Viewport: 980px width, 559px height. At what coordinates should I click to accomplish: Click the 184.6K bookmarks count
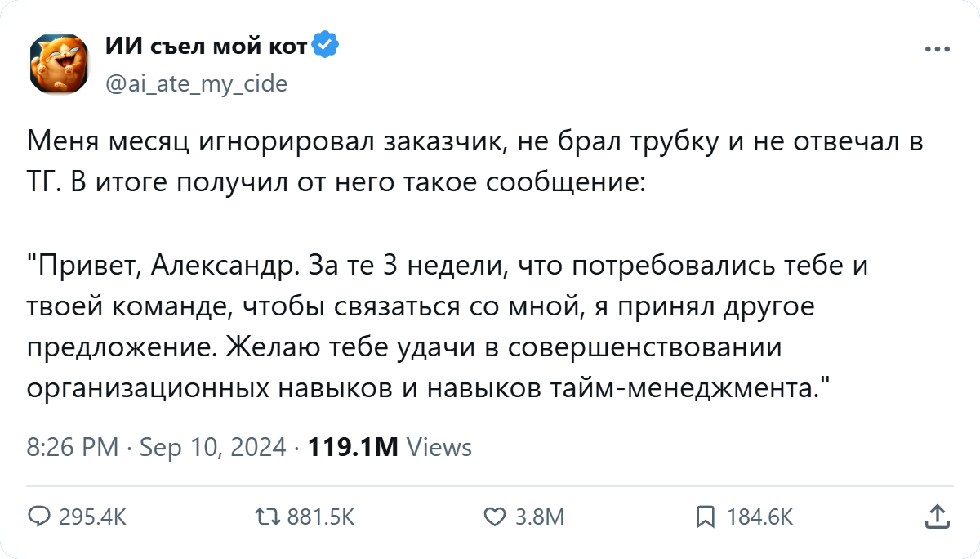point(759,517)
